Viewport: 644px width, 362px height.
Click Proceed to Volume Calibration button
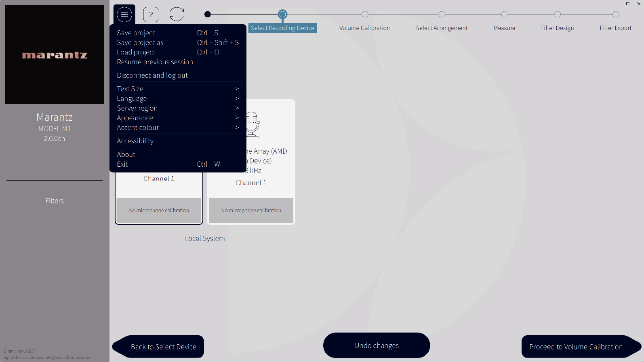click(x=581, y=346)
